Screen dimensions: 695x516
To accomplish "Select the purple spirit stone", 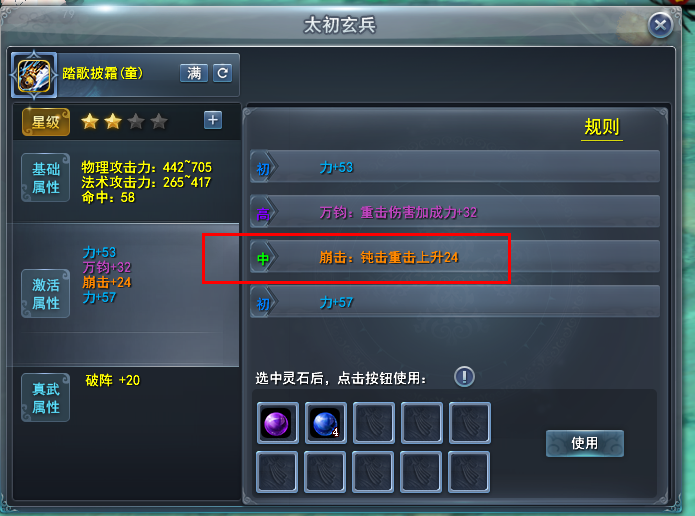I will click(x=277, y=422).
